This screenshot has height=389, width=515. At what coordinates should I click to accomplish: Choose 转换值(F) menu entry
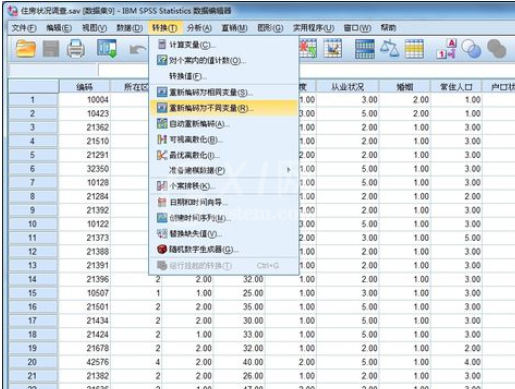point(223,76)
